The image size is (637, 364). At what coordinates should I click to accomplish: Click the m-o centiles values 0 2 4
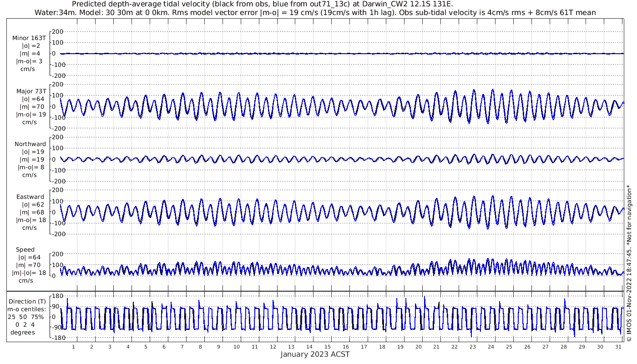point(25,324)
